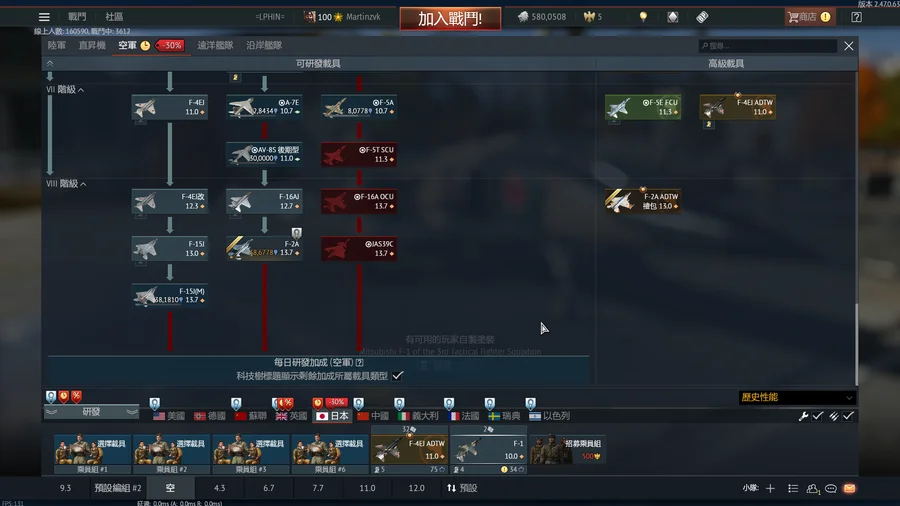Screen dimensions: 900x506
Task: Select the 美國 USA nation tab
Action: (x=169, y=415)
